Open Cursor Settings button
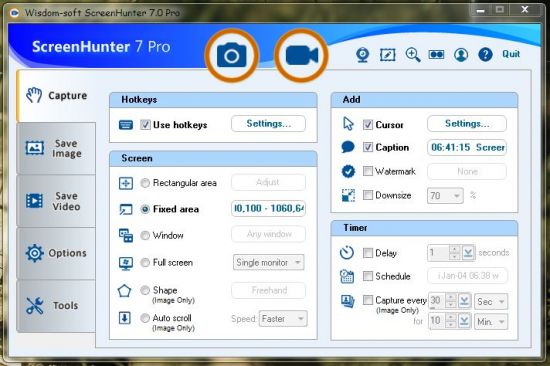Viewport: 550px width, 366px height. click(x=467, y=124)
